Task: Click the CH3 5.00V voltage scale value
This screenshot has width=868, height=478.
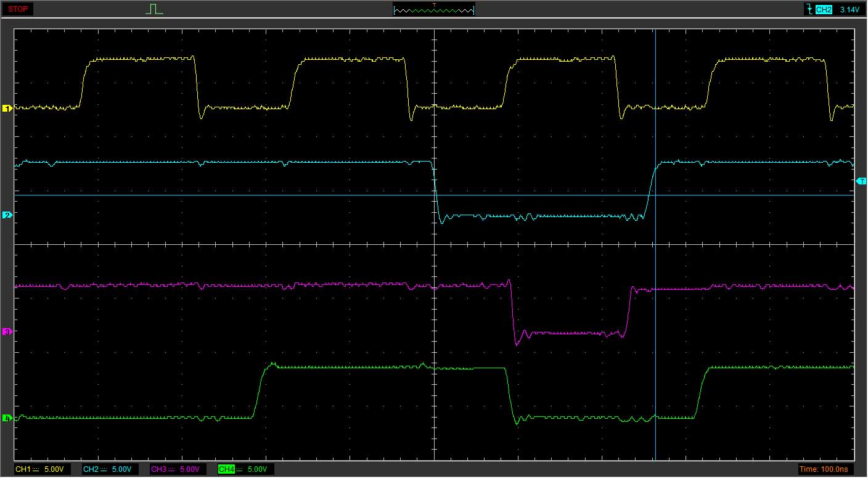Action: tap(189, 469)
